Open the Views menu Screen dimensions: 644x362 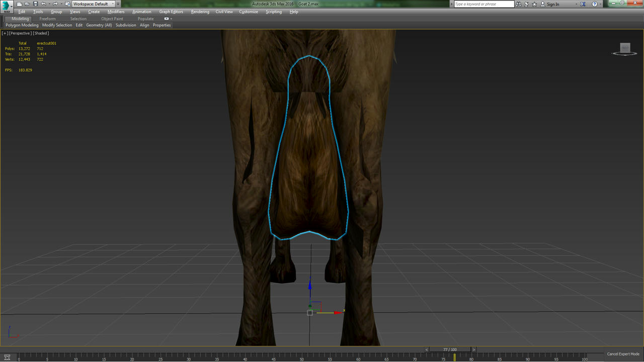coord(75,12)
